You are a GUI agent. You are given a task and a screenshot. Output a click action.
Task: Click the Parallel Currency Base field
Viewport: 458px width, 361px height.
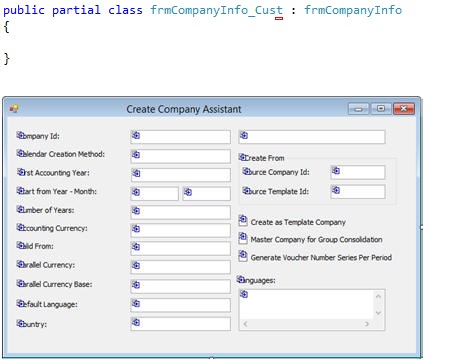(x=180, y=286)
